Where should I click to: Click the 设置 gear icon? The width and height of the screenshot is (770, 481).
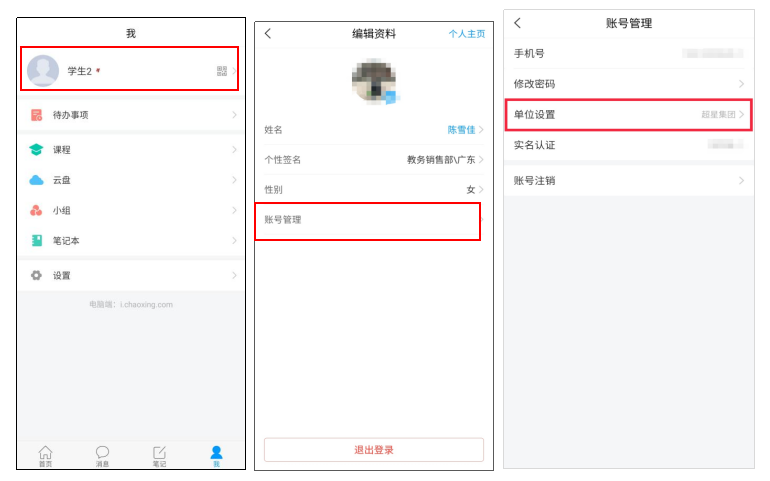36,275
